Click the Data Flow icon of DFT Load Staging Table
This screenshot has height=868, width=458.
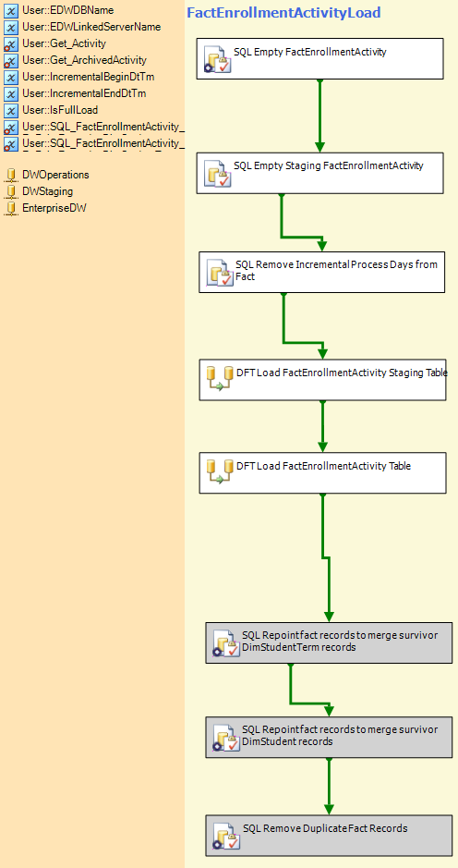tap(220, 379)
